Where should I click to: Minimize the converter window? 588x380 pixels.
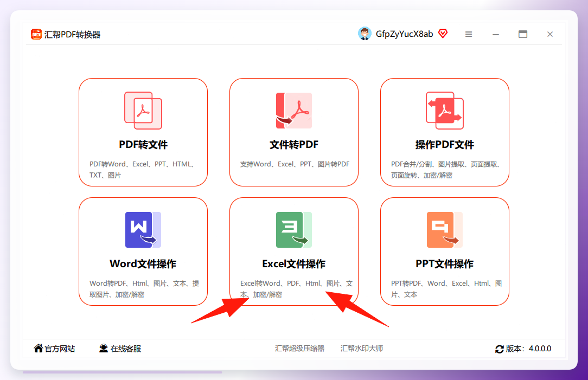(x=496, y=34)
